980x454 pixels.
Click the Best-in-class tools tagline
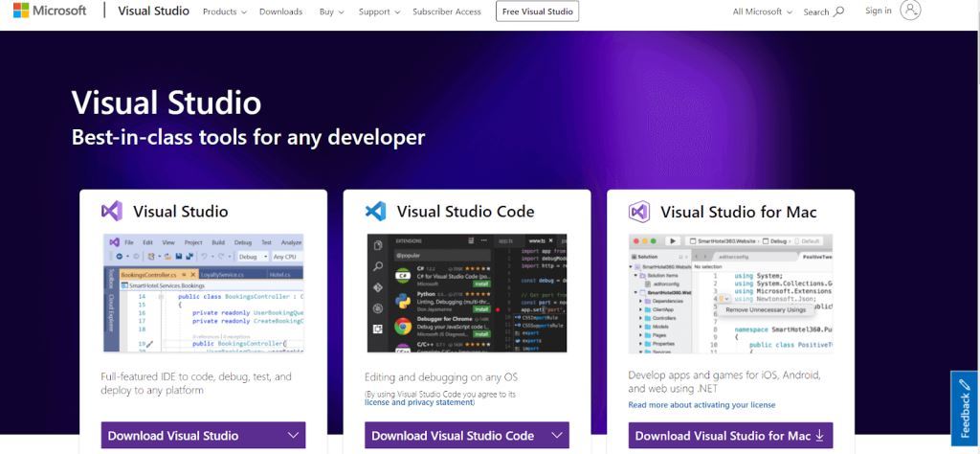click(x=248, y=137)
